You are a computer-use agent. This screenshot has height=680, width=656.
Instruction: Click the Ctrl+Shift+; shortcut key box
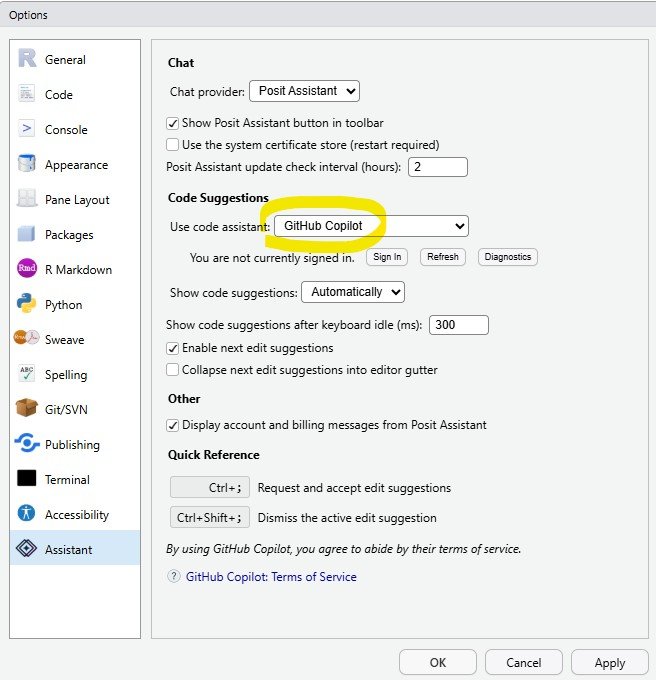(210, 517)
